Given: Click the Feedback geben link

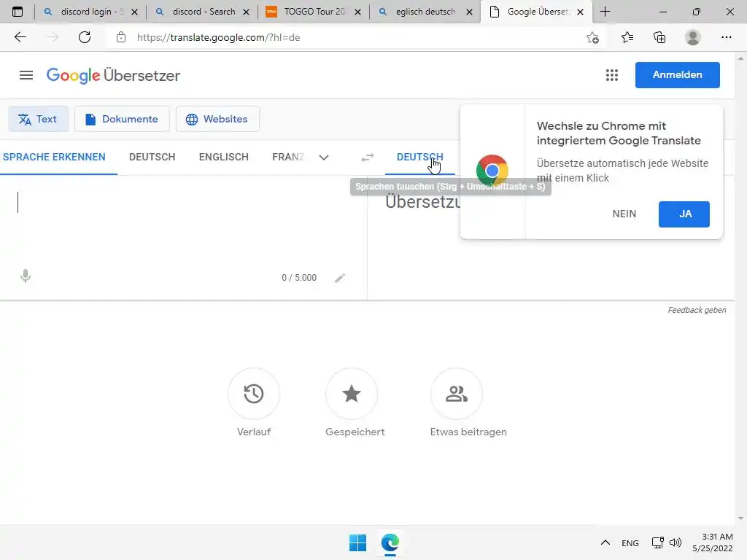Looking at the screenshot, I should 697,310.
